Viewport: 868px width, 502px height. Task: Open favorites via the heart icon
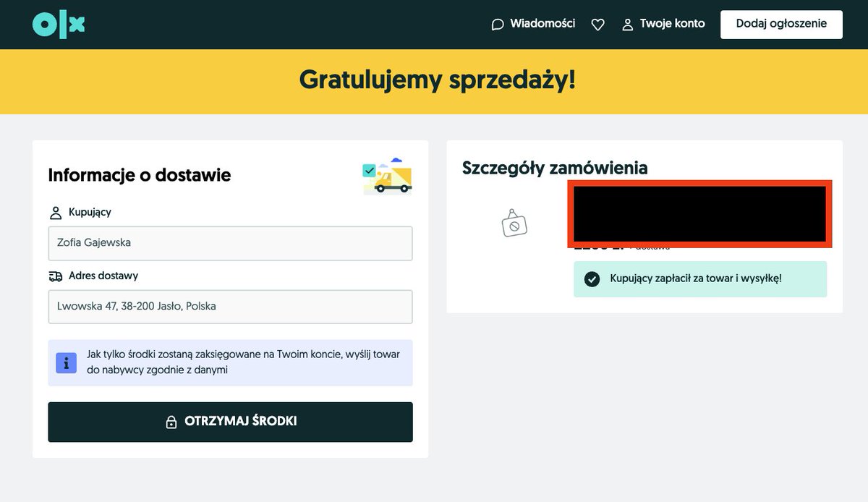point(597,25)
